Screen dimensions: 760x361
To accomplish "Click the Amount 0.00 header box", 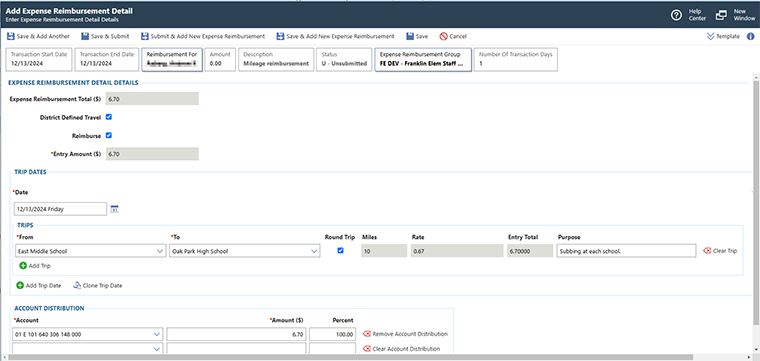I will 220,60.
